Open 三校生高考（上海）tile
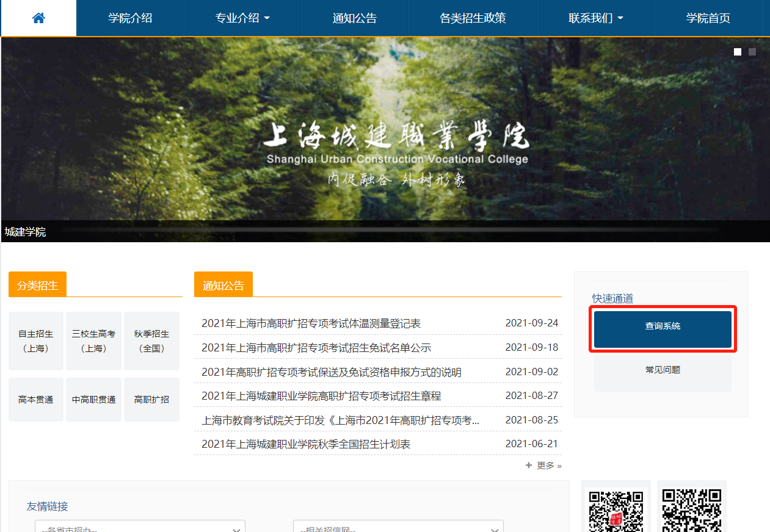The height and width of the screenshot is (532, 770). point(93,341)
